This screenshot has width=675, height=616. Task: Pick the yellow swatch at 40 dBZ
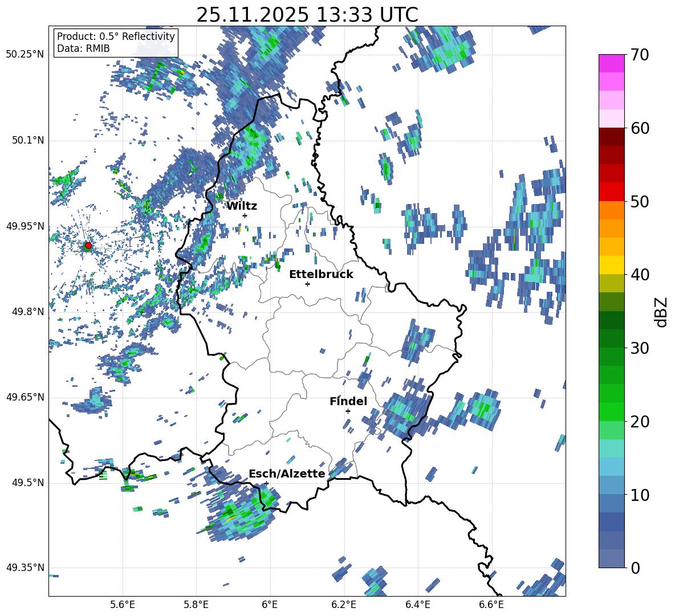(x=611, y=265)
